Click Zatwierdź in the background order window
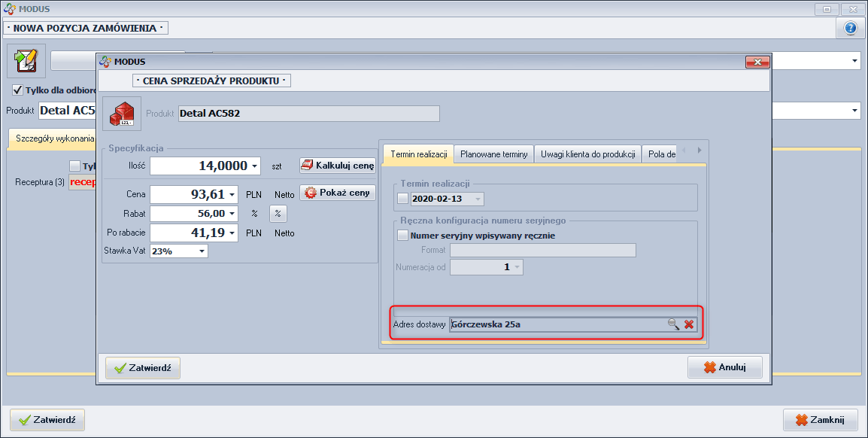Image resolution: width=868 pixels, height=438 pixels. click(x=47, y=420)
